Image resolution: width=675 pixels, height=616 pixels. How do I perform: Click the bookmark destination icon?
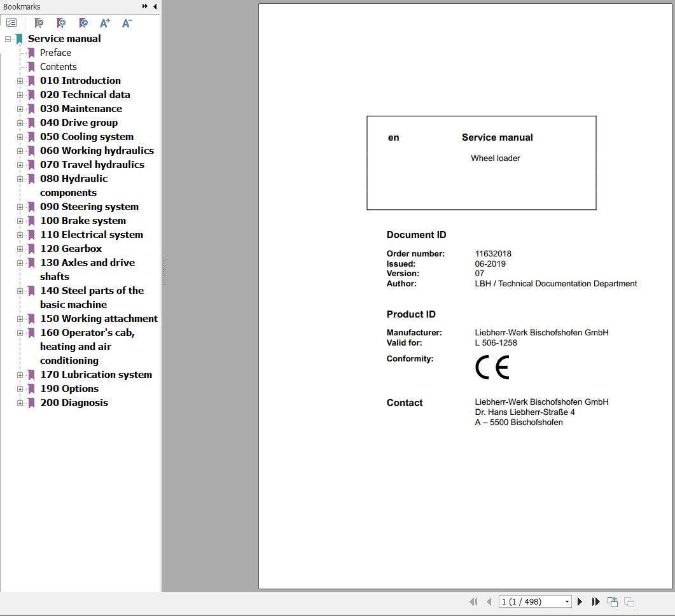pos(83,23)
